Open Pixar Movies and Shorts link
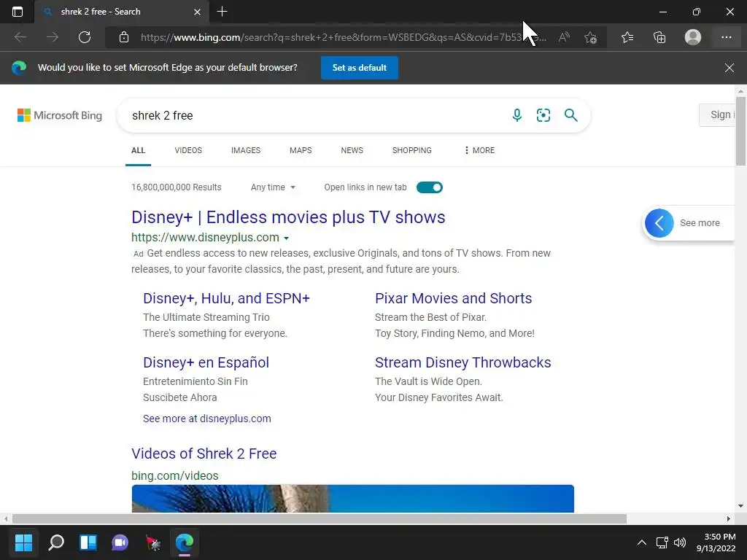The image size is (747, 560). pos(454,298)
